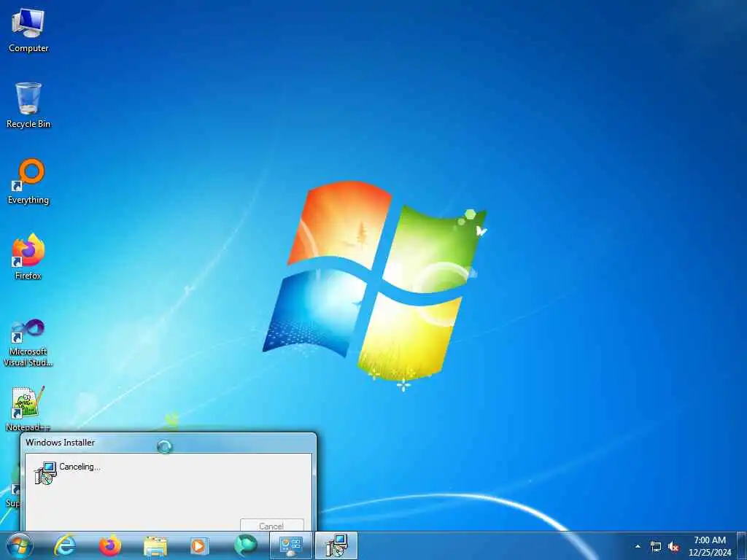Viewport: 747px width, 560px height.
Task: Click Cancel in Windows Installer dialog
Action: pos(271,525)
